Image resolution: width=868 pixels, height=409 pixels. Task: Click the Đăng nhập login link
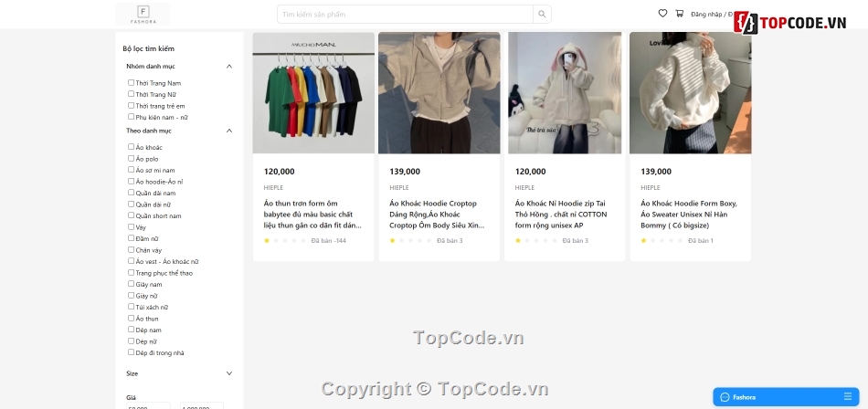pyautogui.click(x=706, y=15)
